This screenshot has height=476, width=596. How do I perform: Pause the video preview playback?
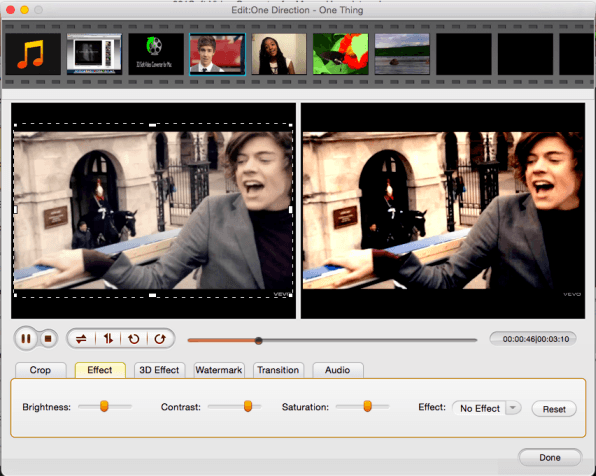pos(26,338)
